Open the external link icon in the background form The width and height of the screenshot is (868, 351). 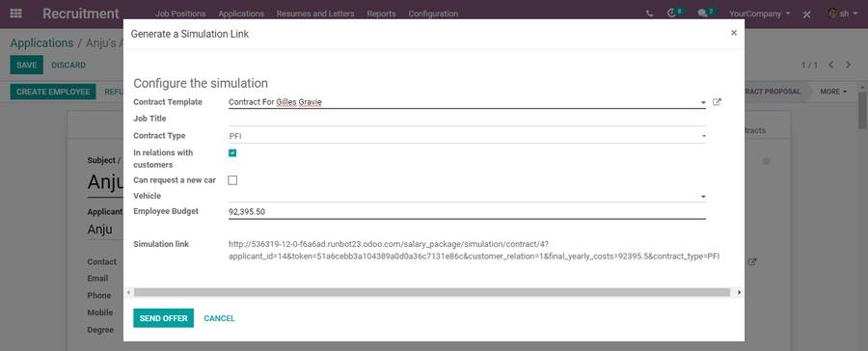click(x=751, y=262)
